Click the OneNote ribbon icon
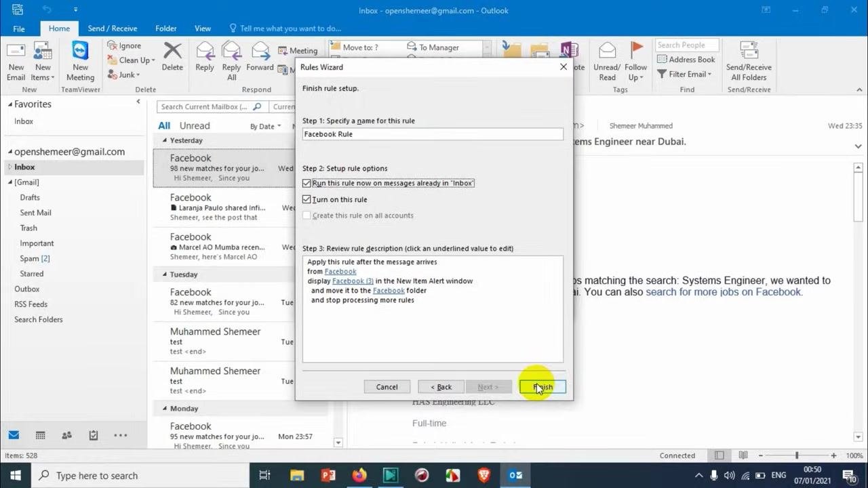868x488 pixels. (568, 51)
